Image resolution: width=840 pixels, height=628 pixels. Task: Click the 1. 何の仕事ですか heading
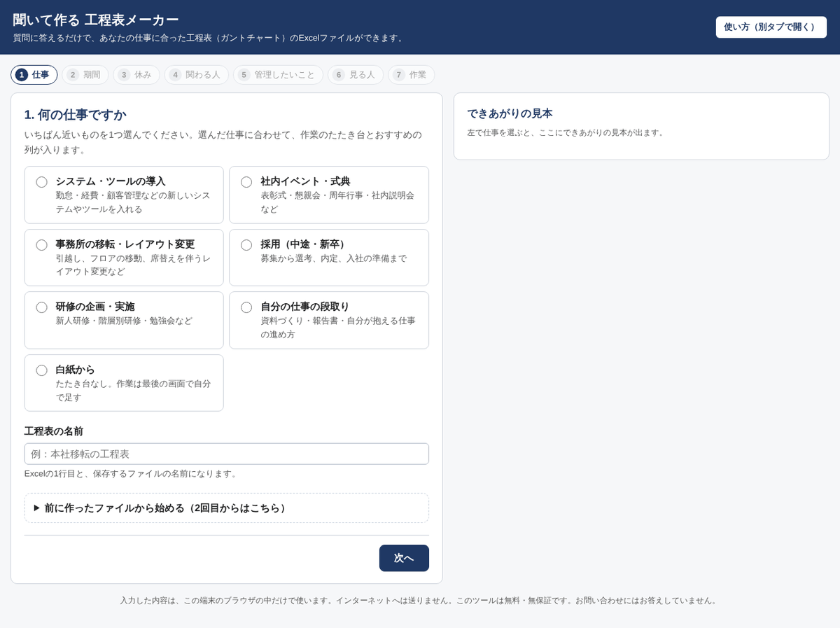tap(75, 115)
